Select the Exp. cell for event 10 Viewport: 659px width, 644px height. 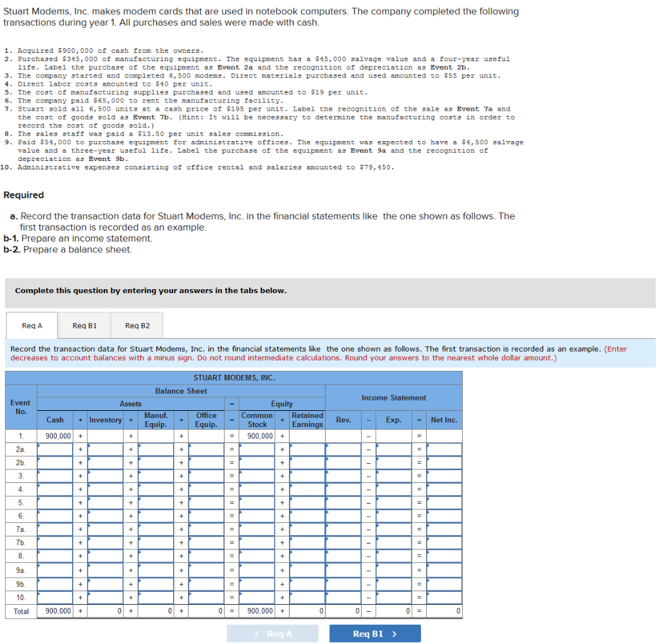394,597
